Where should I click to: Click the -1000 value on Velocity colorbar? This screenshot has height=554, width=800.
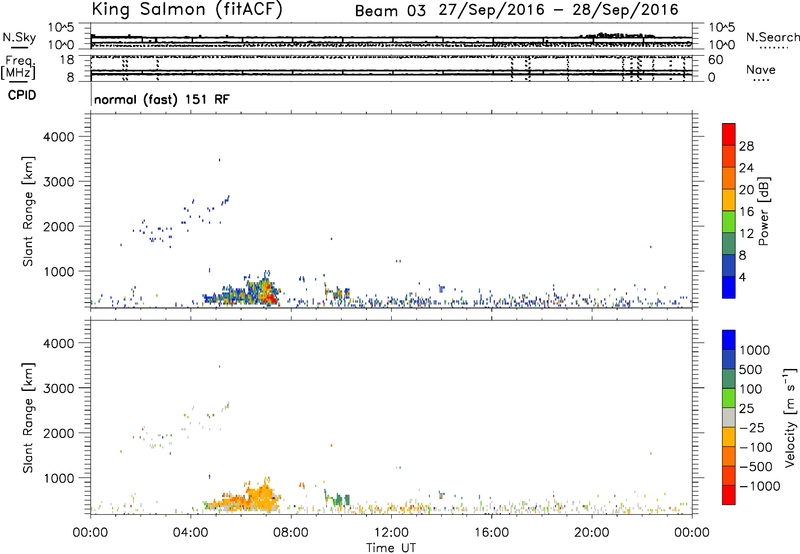[x=759, y=486]
